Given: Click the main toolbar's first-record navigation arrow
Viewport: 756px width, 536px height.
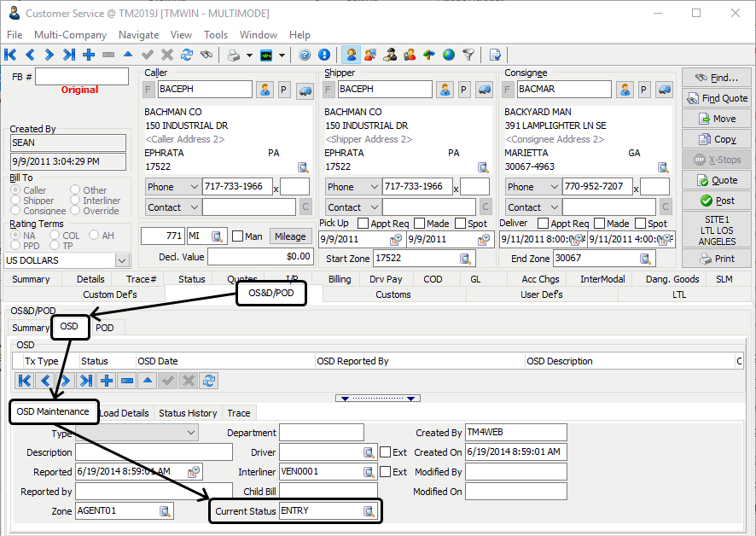Looking at the screenshot, I should pos(10,55).
